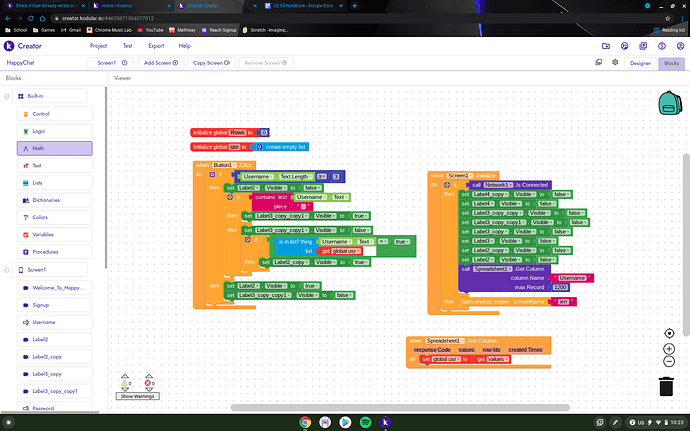Screen dimensions: 690x431
Task: Open Play Store from the shelf
Action: (x=345, y=423)
